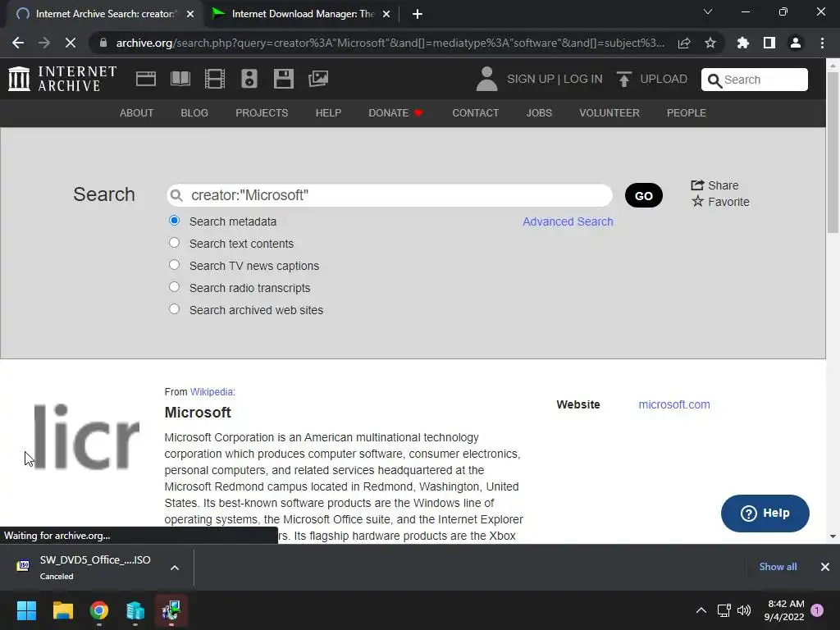Click the Internet Archive logo

click(62, 79)
